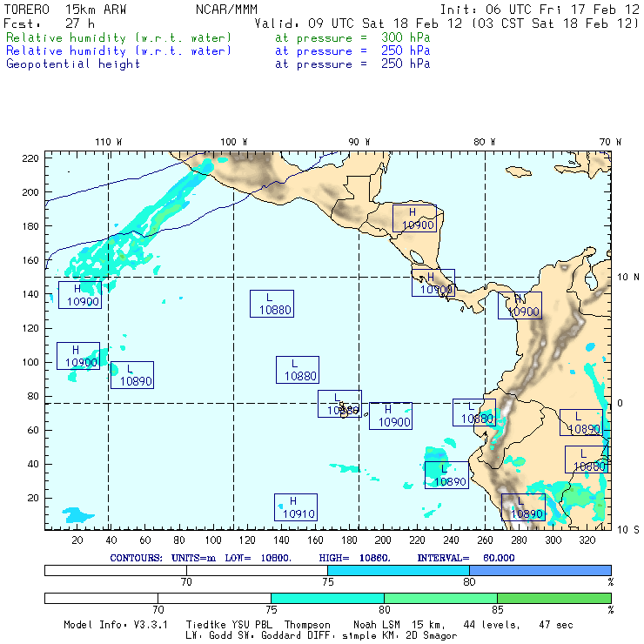Click the cyan 75–80% swatch in upper color bar
Screen dimensions: 644x644
(399, 570)
